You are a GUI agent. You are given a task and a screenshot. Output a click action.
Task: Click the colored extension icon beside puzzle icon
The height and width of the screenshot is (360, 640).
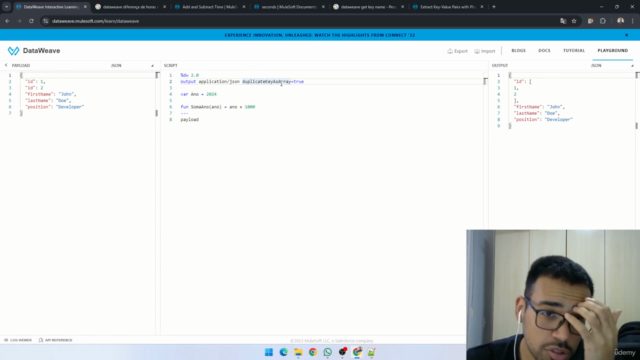(x=590, y=21)
